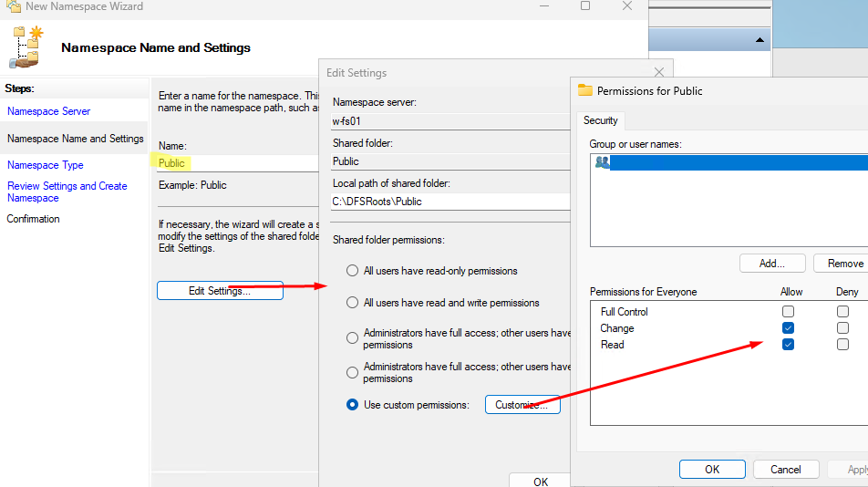Uncheck the Read Allow checkbox
Image resolution: width=868 pixels, height=487 pixels.
[788, 345]
